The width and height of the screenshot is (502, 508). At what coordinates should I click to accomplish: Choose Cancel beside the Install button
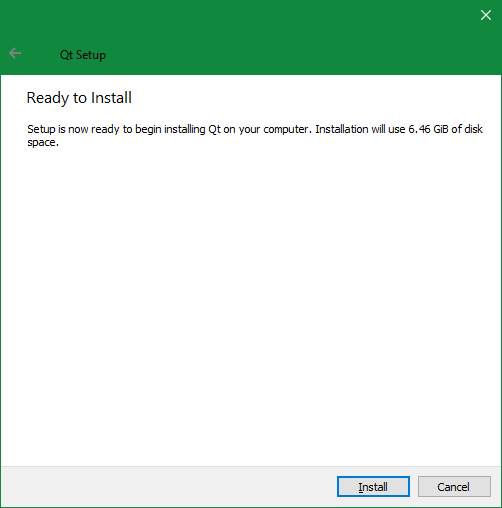click(454, 486)
